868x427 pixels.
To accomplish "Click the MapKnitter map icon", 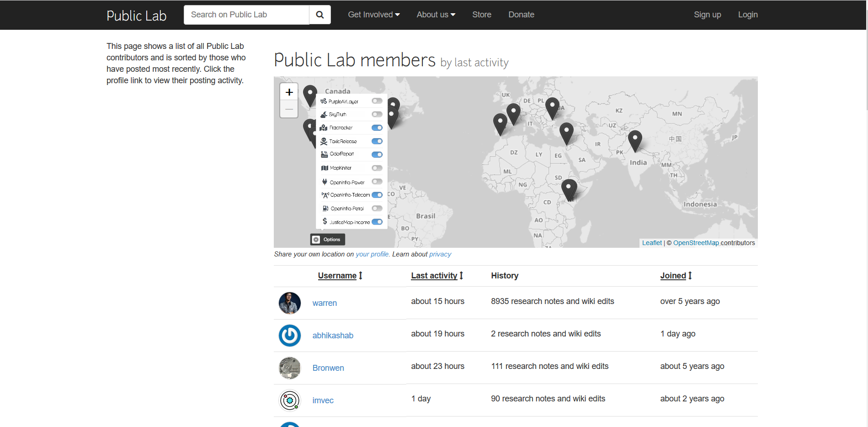I will tap(325, 168).
